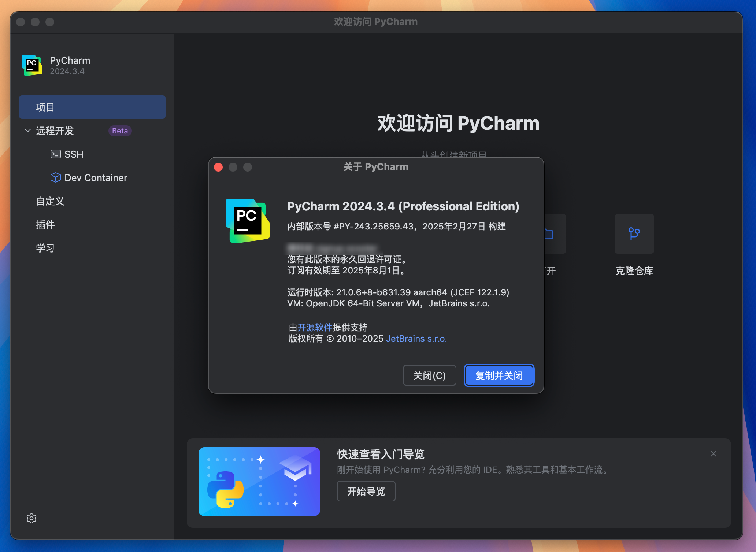Viewport: 756px width, 552px height.
Task: Click the 欢迎访问 PyCharm main heading
Action: pos(458,123)
